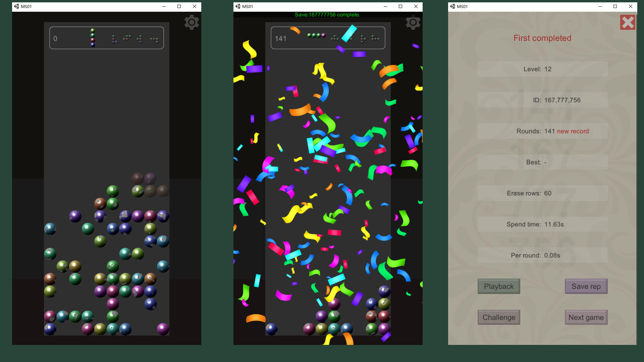Click the Unity icon in the first window title bar
Image resolution: width=644 pixels, height=362 pixels.
pos(16,6)
